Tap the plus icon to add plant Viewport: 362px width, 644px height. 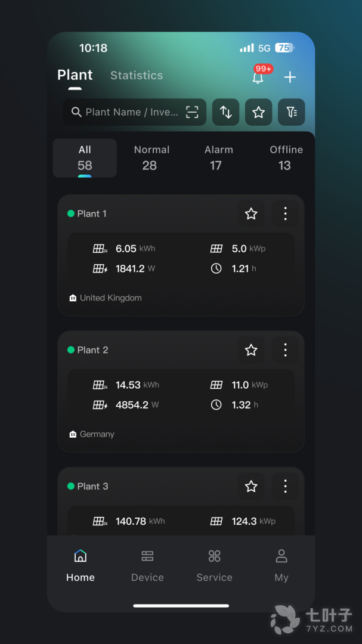(x=290, y=77)
